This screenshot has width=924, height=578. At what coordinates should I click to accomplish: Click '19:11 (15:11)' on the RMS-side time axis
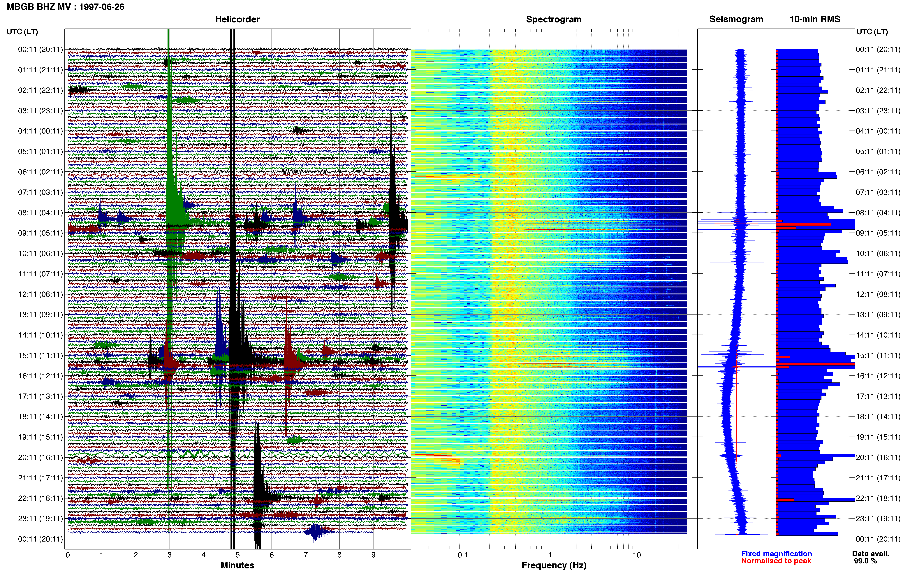coord(878,437)
